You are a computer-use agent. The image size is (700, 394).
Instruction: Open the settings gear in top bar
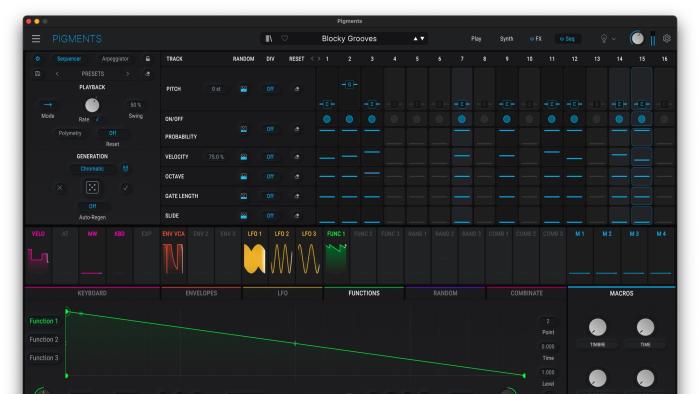667,38
